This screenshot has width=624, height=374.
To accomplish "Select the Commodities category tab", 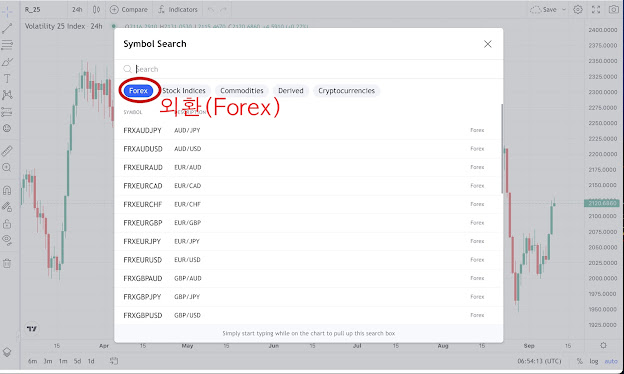I will tap(242, 91).
